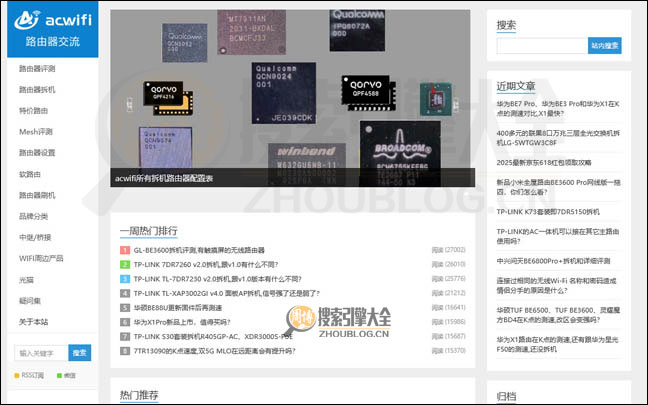Open TP-LINK K73套装即7DR5150拆机

(x=548, y=212)
